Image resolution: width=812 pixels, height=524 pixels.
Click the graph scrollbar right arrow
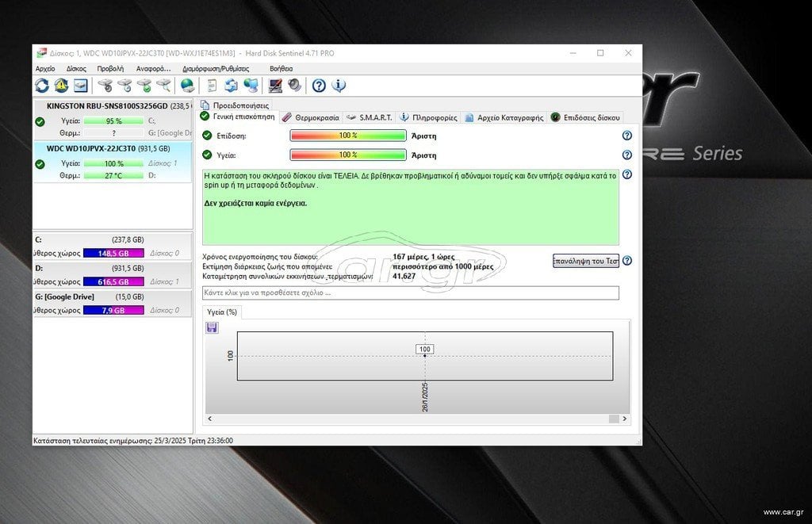[625, 419]
